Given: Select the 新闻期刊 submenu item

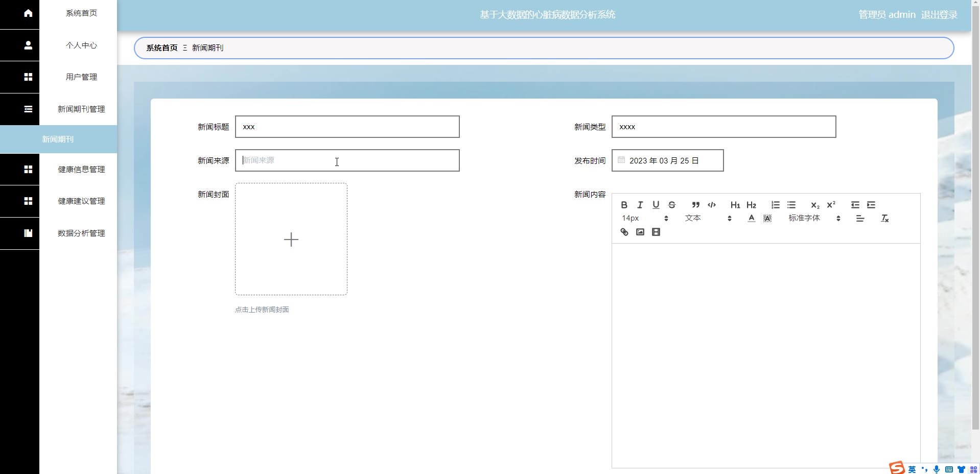Looking at the screenshot, I should tap(58, 139).
